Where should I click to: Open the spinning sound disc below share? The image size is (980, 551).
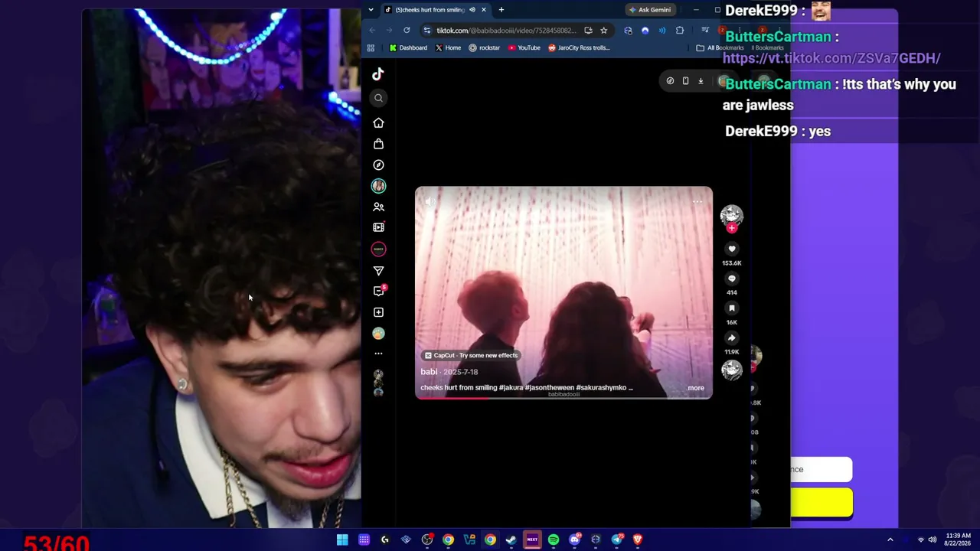tap(732, 370)
